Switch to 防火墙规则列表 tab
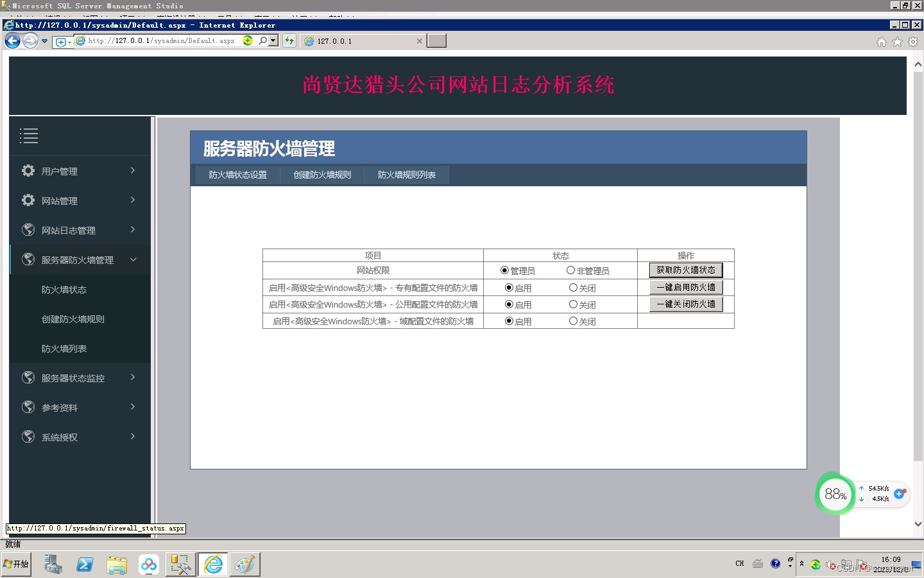The image size is (924, 578). (407, 175)
